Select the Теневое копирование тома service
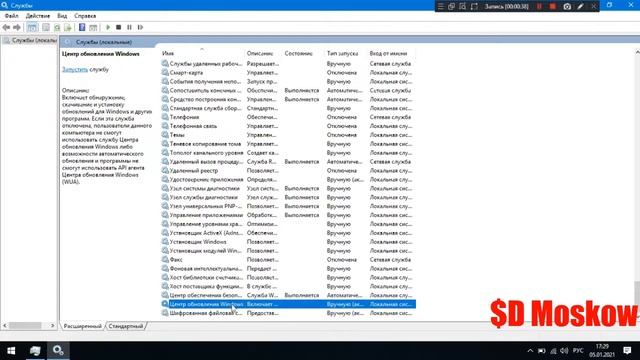Screen dimensions: 640x360 pos(288,144)
